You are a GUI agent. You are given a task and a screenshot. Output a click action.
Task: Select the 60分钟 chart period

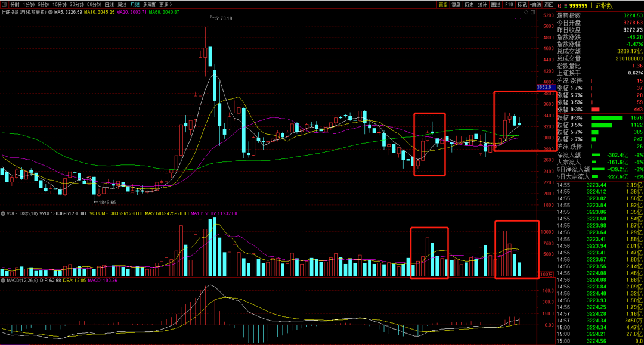click(94, 5)
